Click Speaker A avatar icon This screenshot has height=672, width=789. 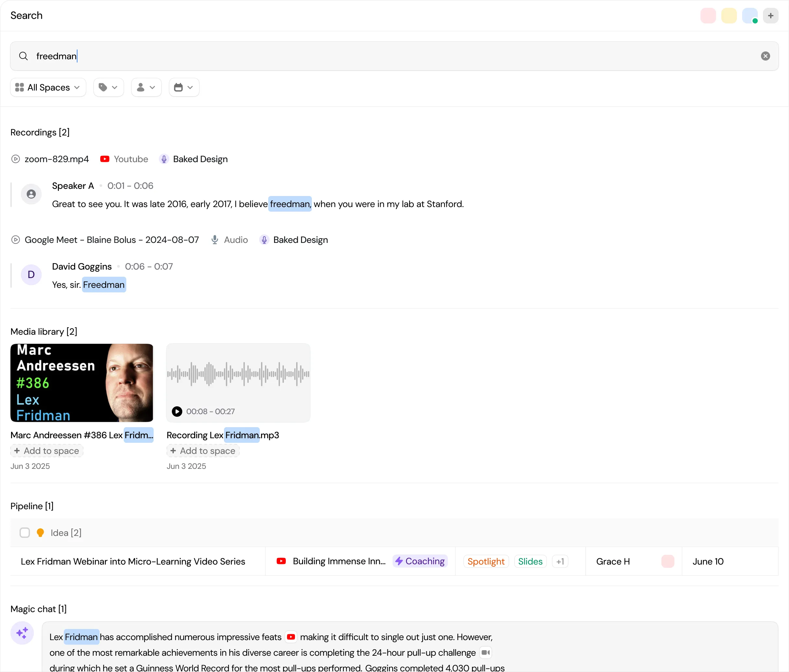[31, 194]
